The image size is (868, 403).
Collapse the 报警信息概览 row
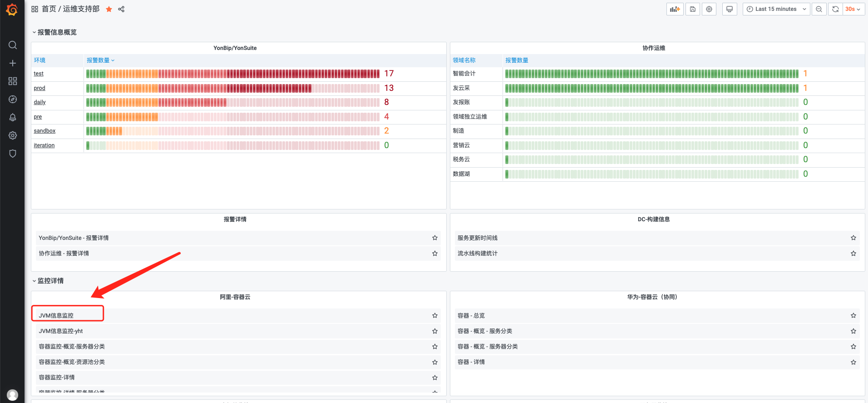pyautogui.click(x=54, y=32)
